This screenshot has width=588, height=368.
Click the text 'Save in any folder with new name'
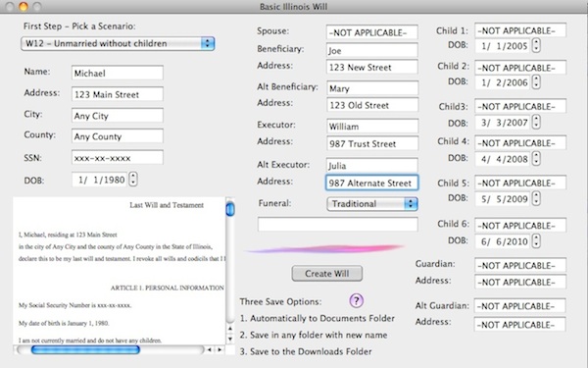point(318,335)
